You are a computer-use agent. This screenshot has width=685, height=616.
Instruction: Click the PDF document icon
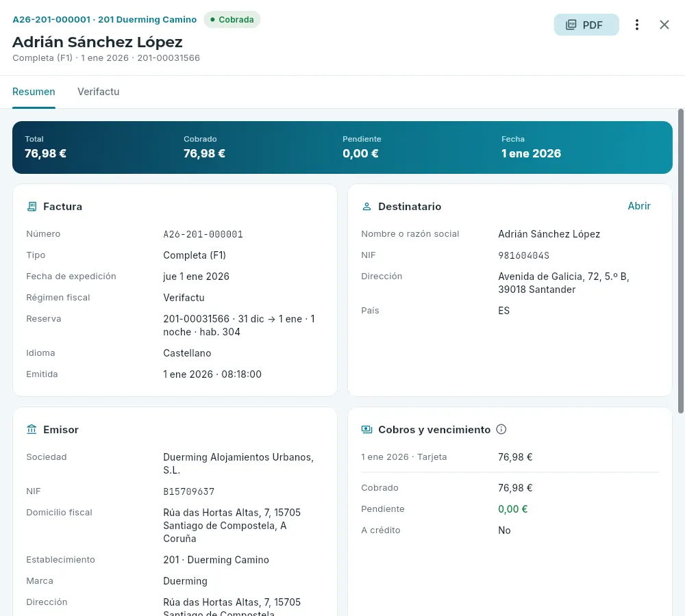tap(571, 25)
